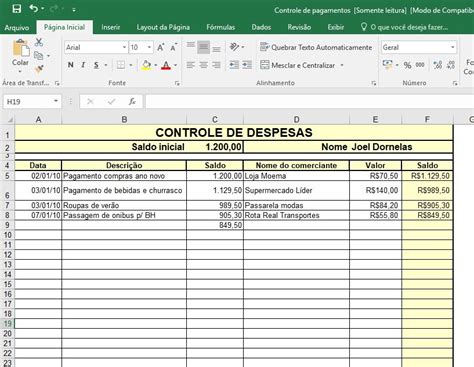Switch to the Exibir tab
Screen dimensions: 474x367
point(335,27)
